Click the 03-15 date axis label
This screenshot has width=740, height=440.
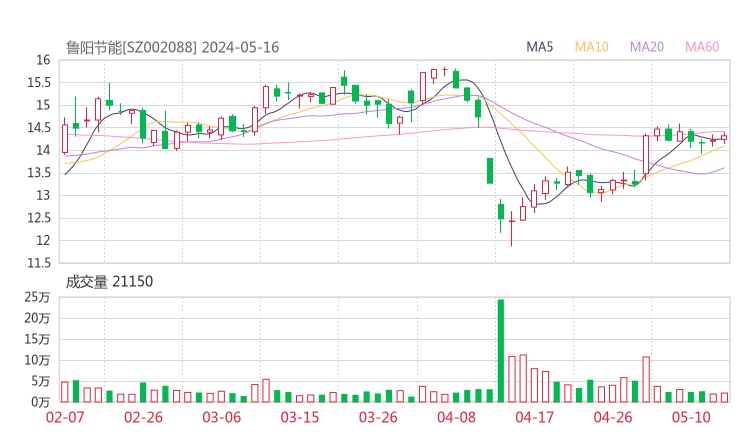click(x=300, y=417)
